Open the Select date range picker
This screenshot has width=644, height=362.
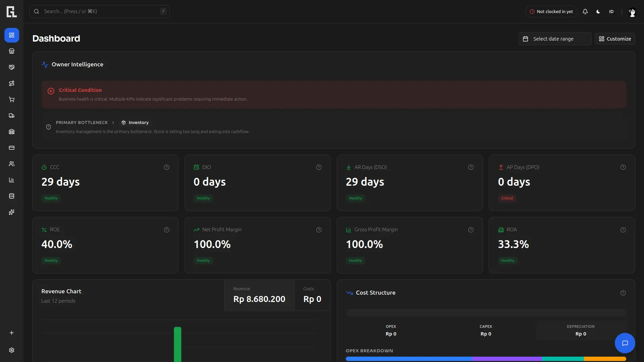[x=555, y=39]
